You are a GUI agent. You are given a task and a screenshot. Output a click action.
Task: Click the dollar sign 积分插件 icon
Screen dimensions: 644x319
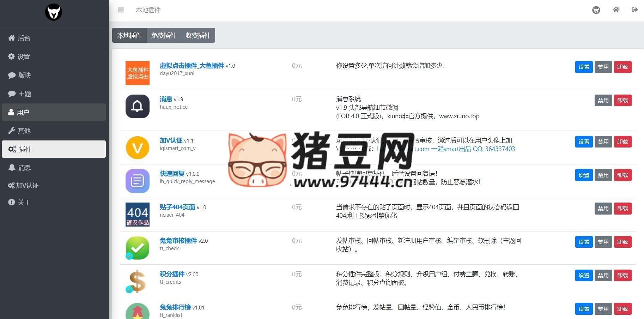138,281
